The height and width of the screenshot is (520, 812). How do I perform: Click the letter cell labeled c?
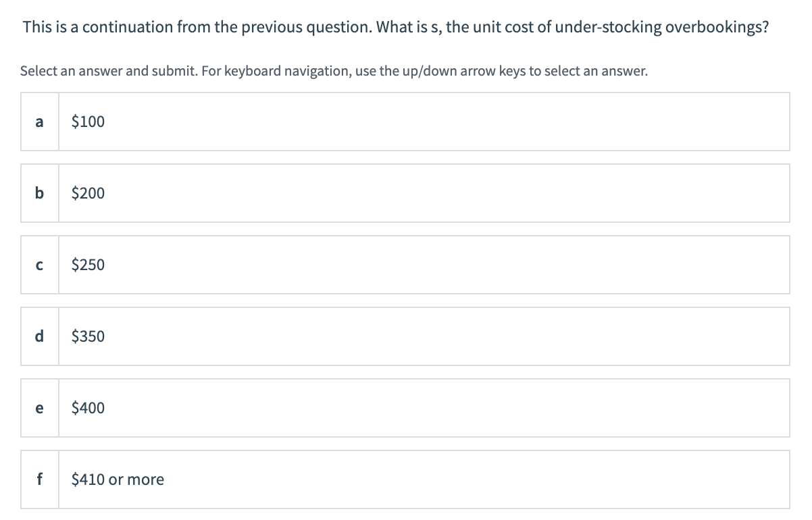pyautogui.click(x=39, y=265)
